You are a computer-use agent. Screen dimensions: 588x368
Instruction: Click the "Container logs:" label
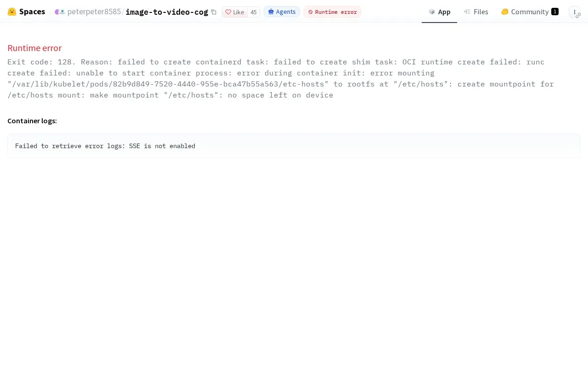32,121
